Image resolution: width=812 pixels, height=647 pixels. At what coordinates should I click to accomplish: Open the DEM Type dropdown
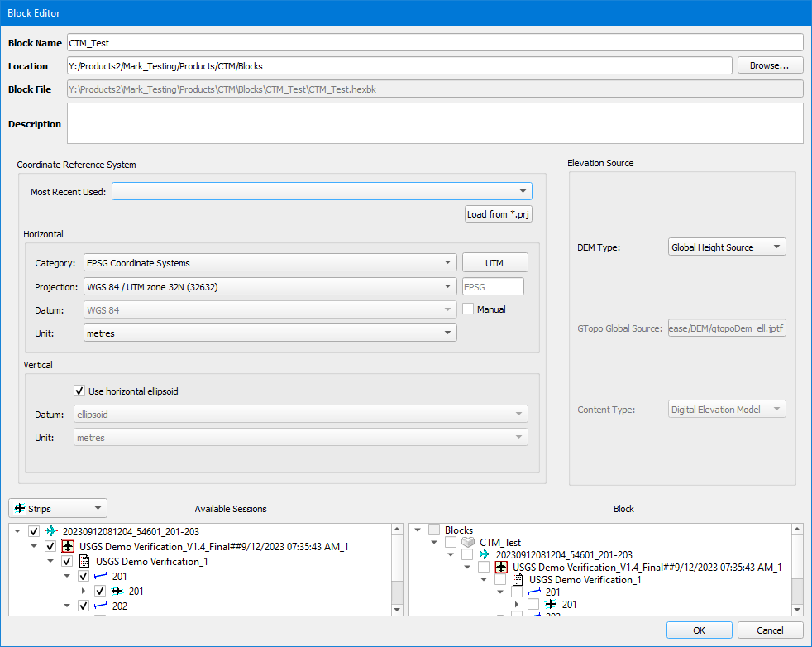(x=726, y=247)
